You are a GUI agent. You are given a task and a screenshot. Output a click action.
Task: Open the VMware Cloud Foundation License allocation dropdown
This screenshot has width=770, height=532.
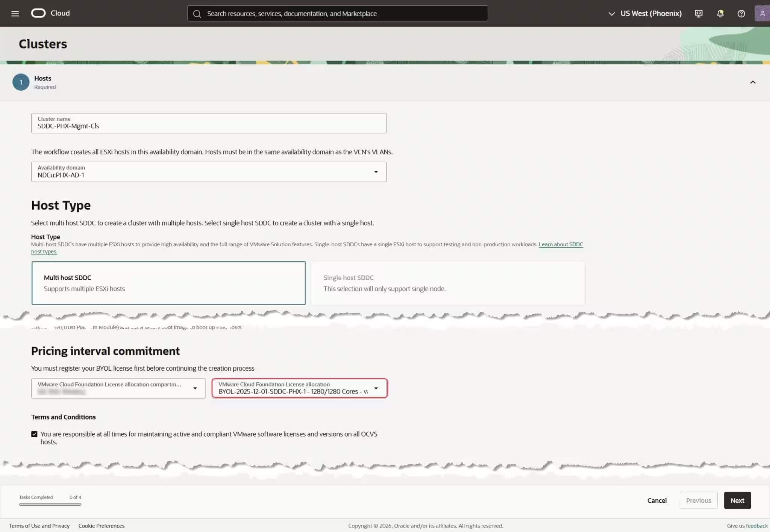pos(376,388)
